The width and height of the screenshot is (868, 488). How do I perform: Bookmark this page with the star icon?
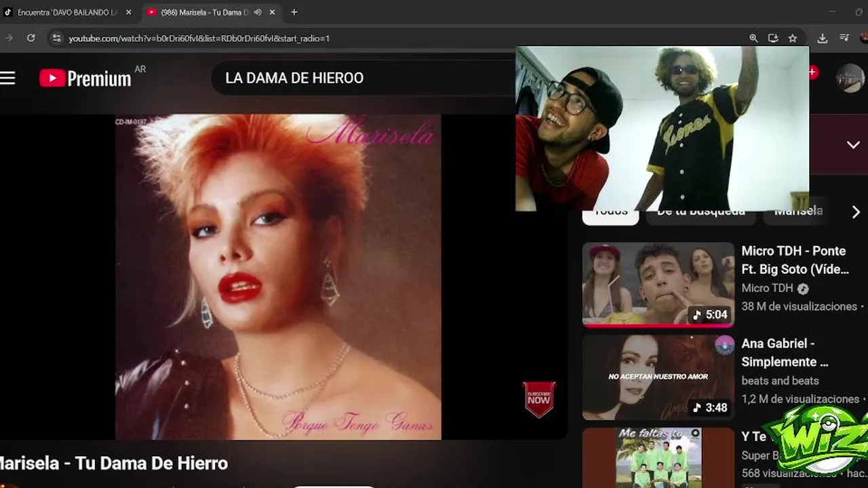793,38
